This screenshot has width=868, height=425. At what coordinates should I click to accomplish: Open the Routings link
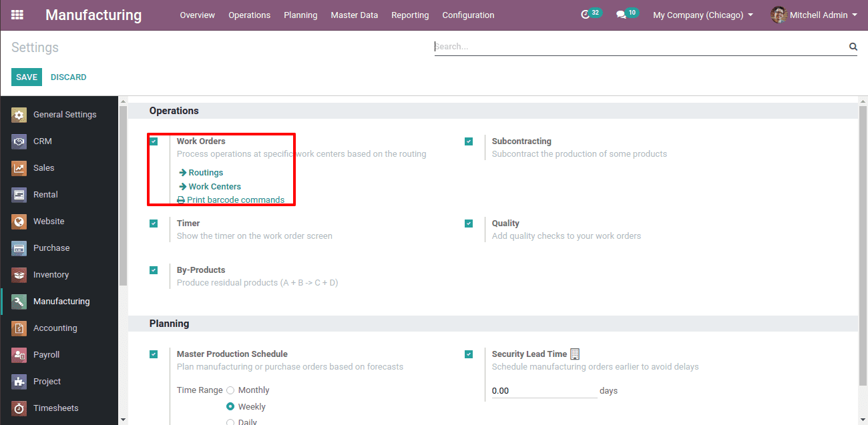click(206, 173)
